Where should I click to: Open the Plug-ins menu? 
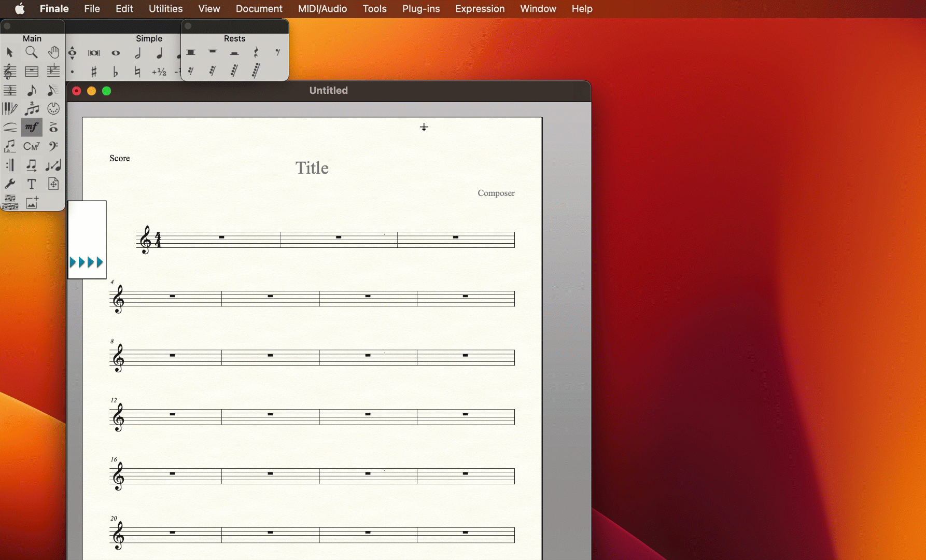click(420, 9)
